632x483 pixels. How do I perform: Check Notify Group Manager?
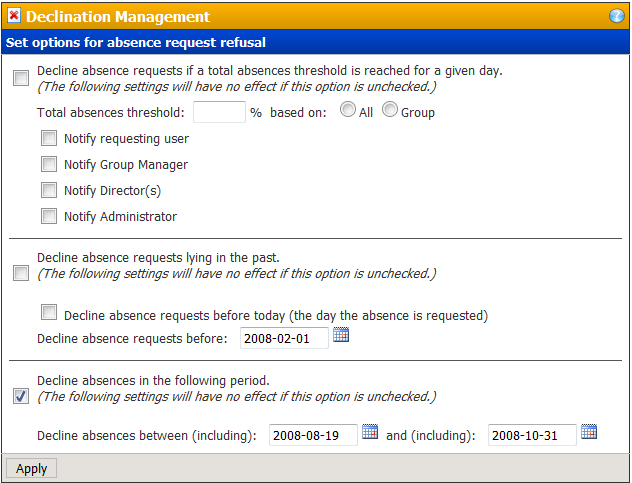point(49,164)
